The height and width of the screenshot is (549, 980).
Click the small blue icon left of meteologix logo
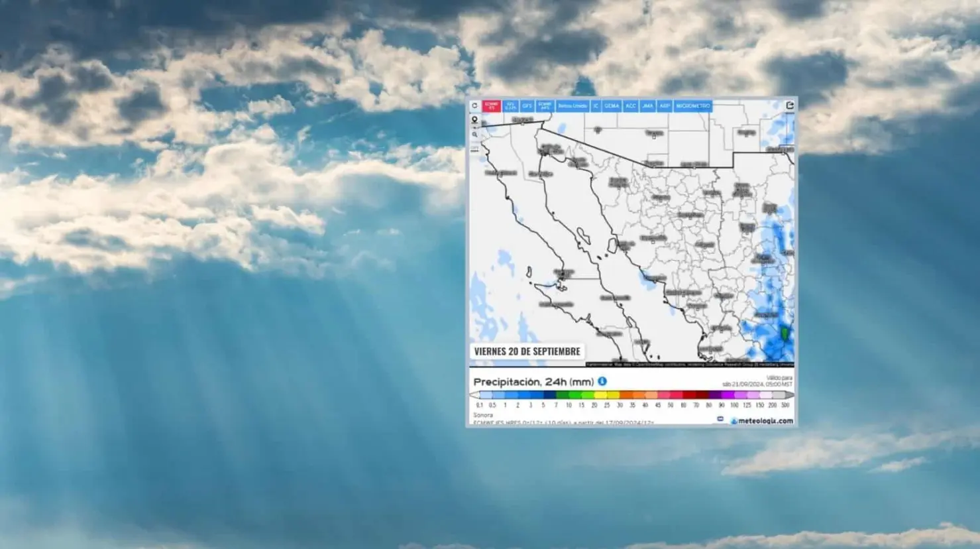(720, 419)
